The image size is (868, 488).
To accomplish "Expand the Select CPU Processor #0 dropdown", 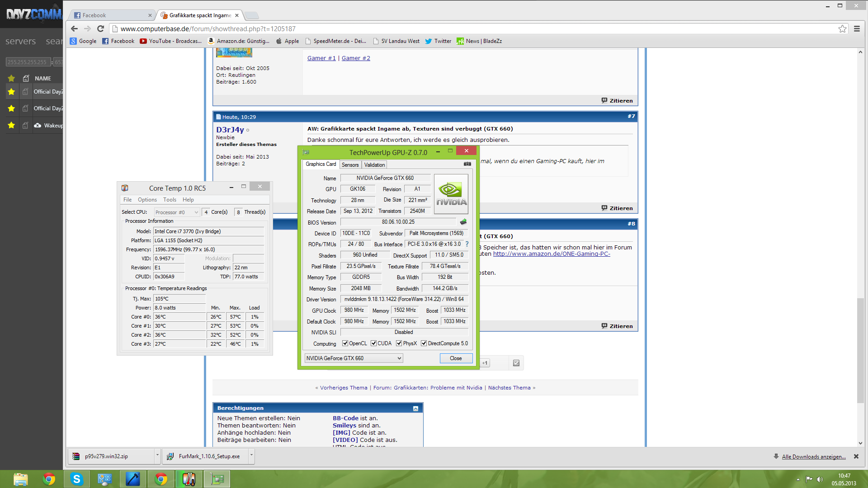I will [x=177, y=212].
